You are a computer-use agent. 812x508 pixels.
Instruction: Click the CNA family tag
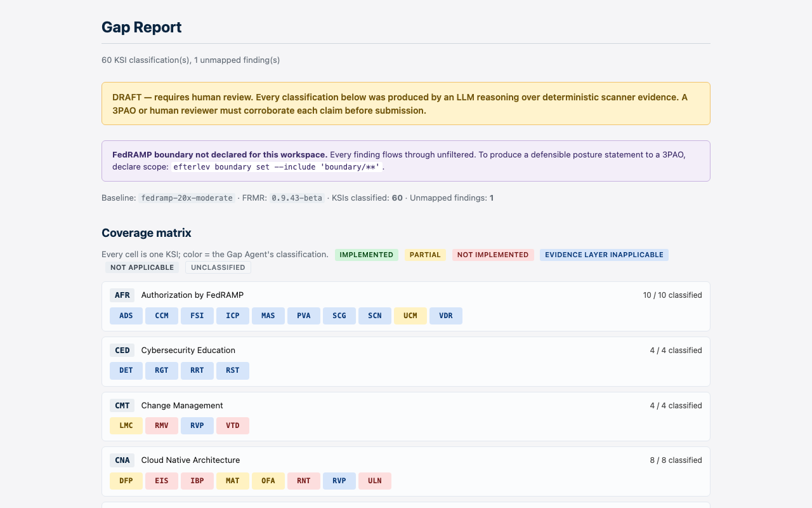click(x=122, y=460)
